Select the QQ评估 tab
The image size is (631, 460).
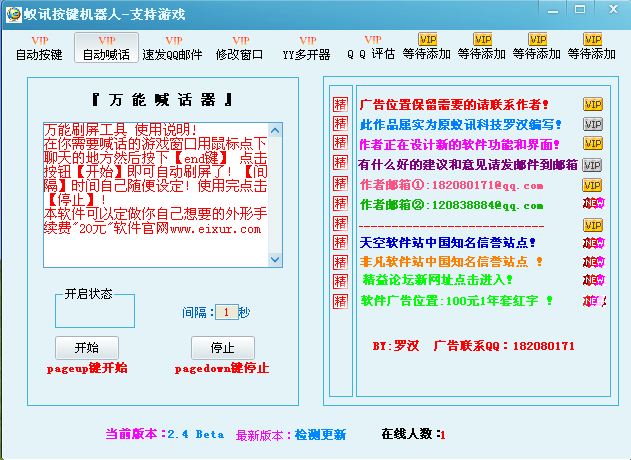click(x=371, y=47)
